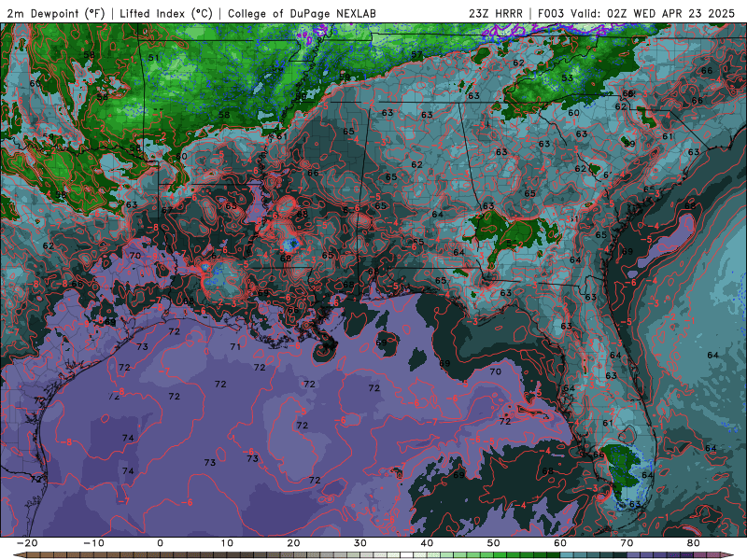Click the 20 tick label on the color scale
The image size is (747, 560).
tap(293, 543)
